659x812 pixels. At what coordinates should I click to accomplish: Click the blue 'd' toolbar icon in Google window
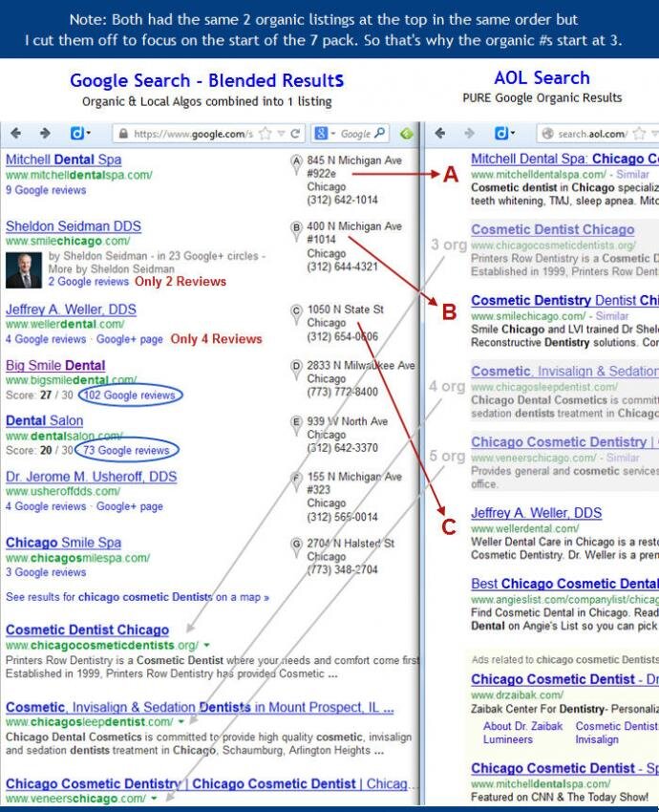click(76, 134)
